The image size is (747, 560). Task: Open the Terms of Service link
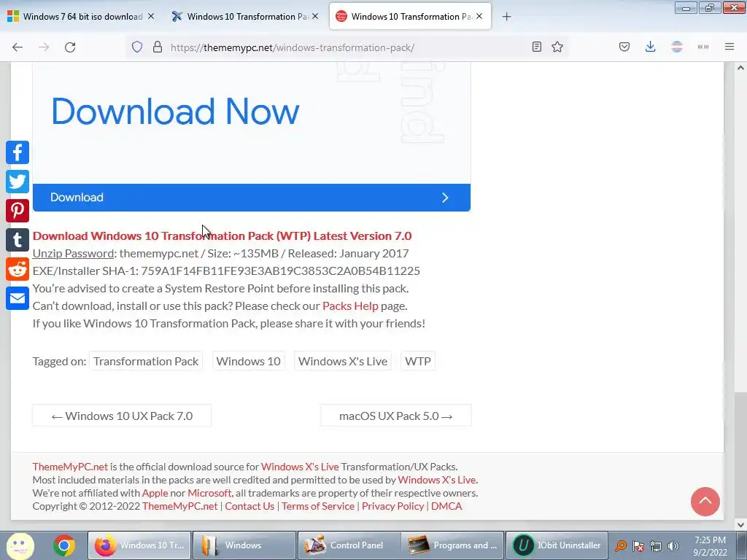point(318,506)
